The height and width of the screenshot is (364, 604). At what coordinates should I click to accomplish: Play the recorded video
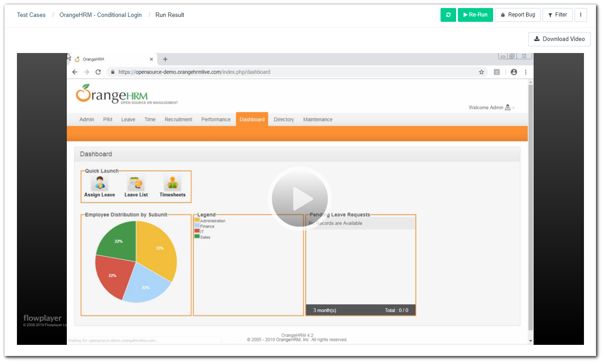(x=300, y=198)
